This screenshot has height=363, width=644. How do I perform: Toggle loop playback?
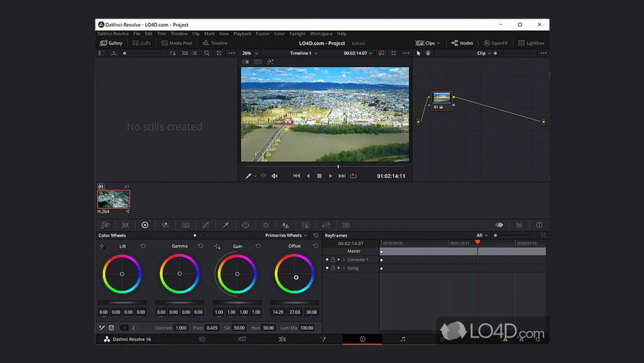(x=353, y=176)
